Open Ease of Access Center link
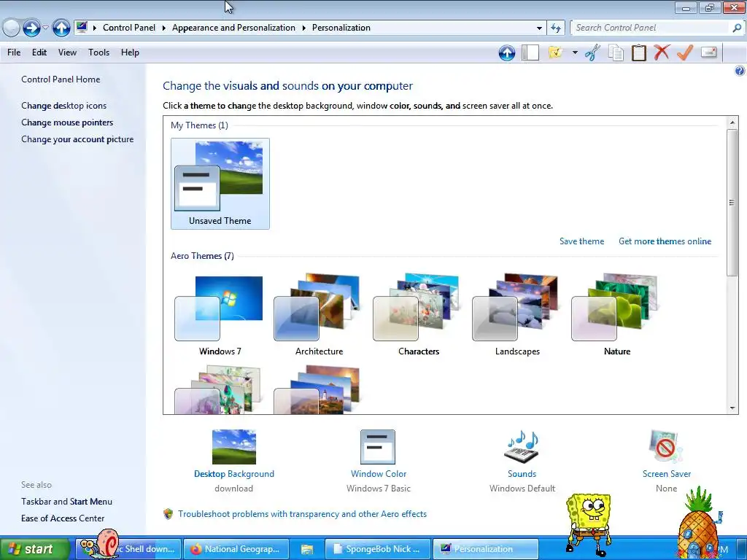The image size is (747, 560). click(x=63, y=518)
